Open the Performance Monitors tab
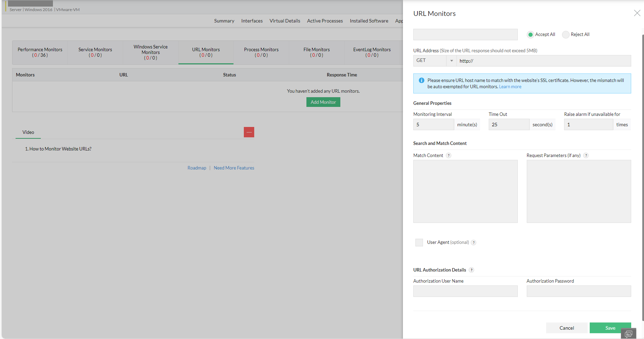This screenshot has width=644, height=339. (39, 52)
